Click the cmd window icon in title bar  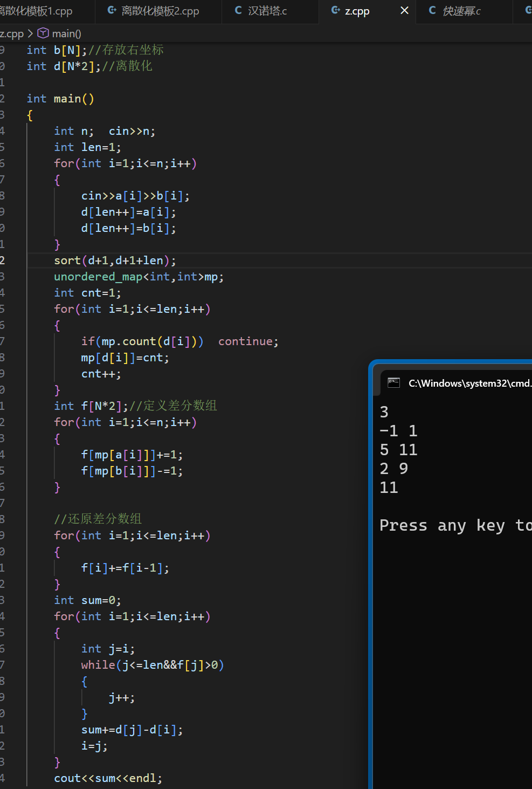(393, 383)
